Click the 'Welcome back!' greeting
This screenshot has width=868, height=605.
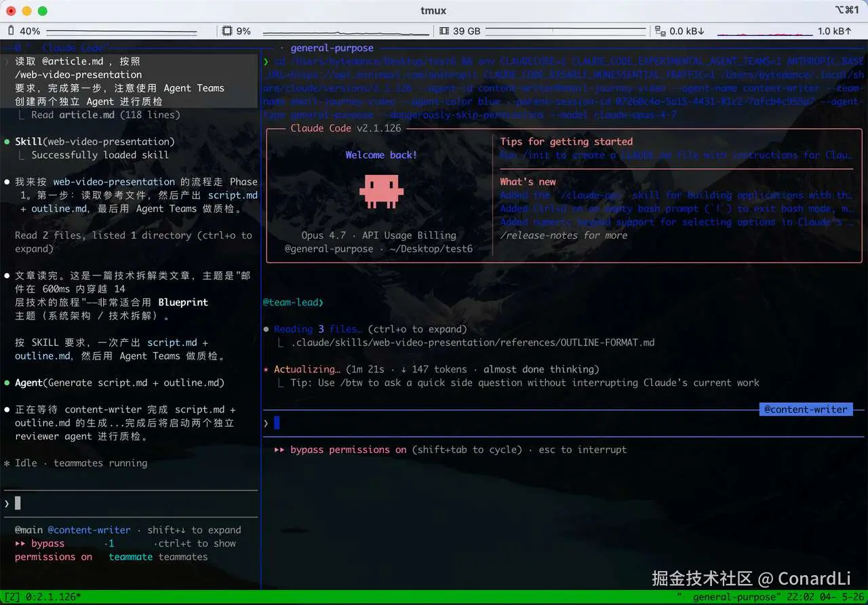click(x=381, y=155)
